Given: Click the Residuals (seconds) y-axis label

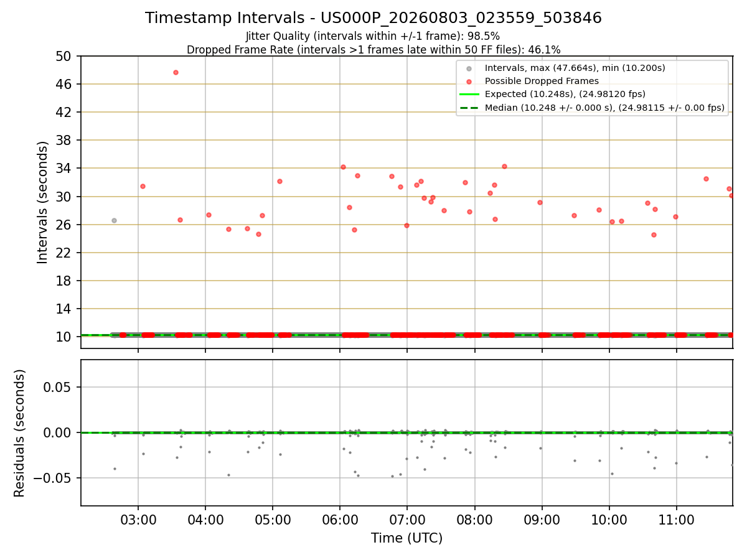Looking at the screenshot, I should 20,433.
